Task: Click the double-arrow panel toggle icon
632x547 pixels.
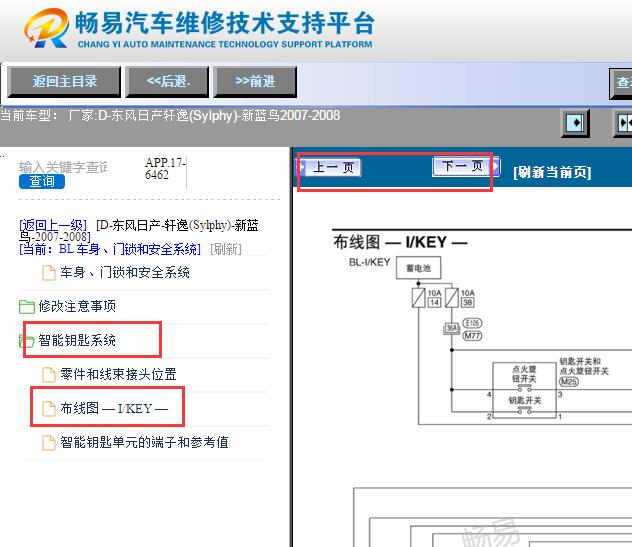Action: [624, 123]
